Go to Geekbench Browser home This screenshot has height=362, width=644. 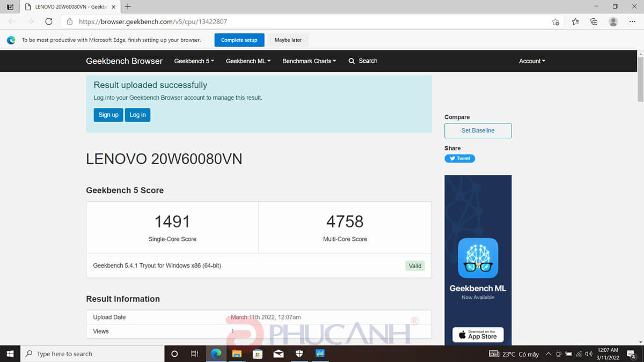tap(124, 61)
